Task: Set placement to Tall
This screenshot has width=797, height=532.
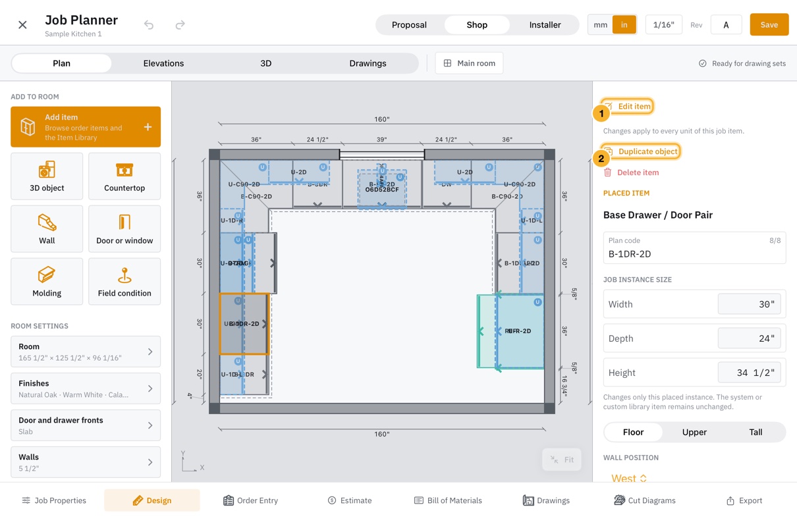Action: pos(756,432)
